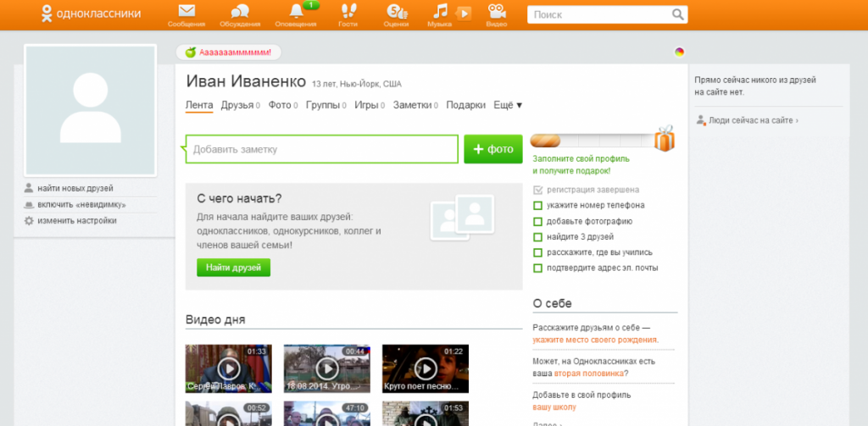
Task: Click the notification badge showing 1
Action: [312, 5]
